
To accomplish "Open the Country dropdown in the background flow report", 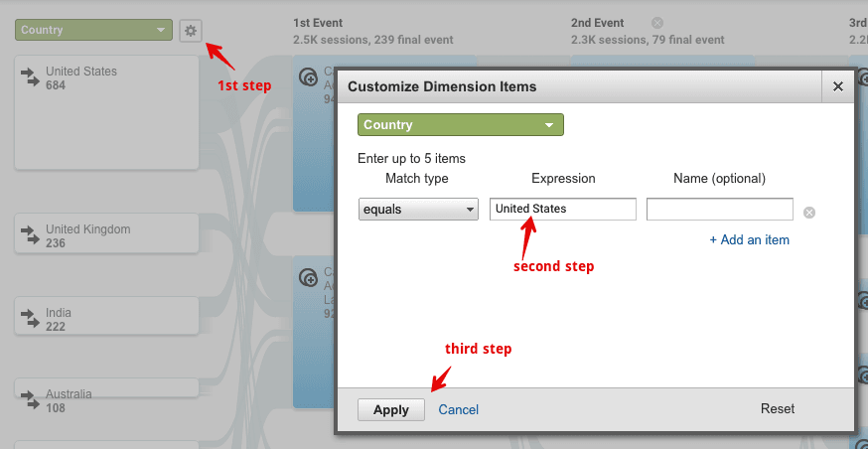I will (x=93, y=30).
